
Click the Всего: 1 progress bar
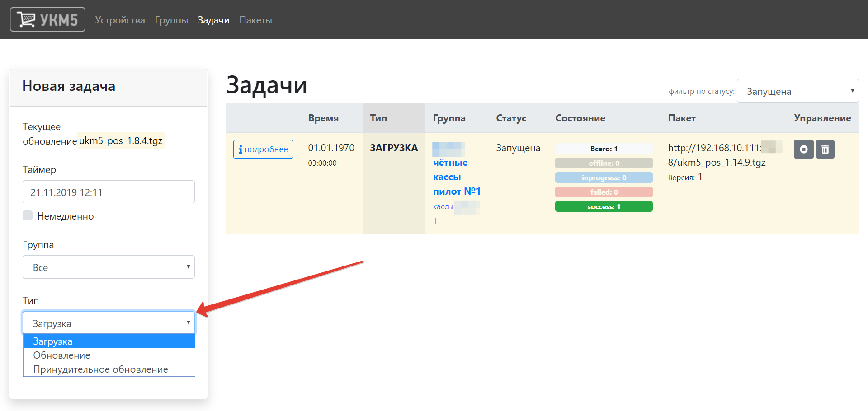pos(604,149)
